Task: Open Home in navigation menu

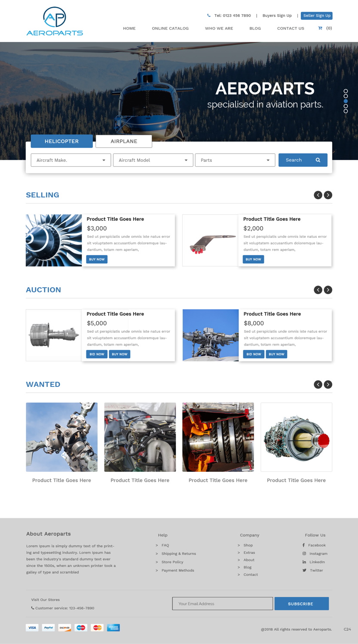Action: coord(129,28)
